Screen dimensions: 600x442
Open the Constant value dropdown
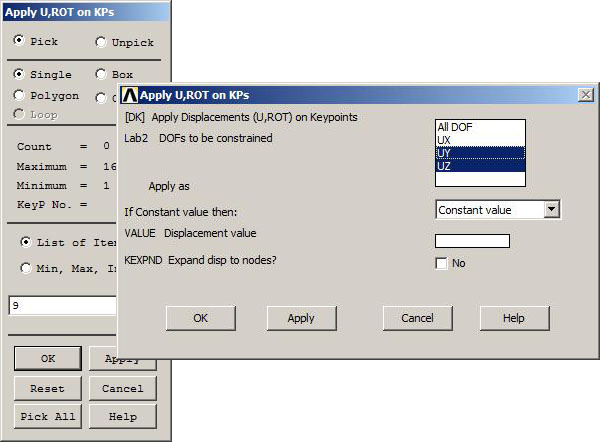point(551,210)
